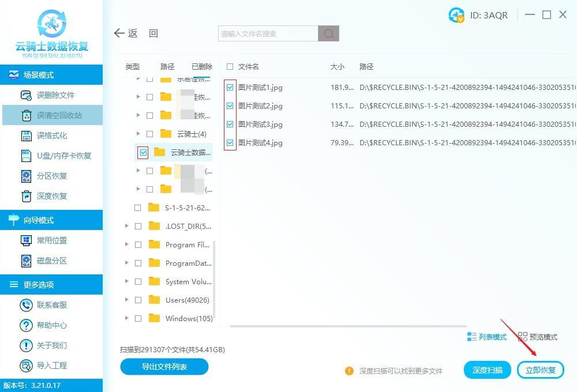The width and height of the screenshot is (577, 392).
Task: Click the orange warning icon for deep scan hint
Action: (349, 371)
